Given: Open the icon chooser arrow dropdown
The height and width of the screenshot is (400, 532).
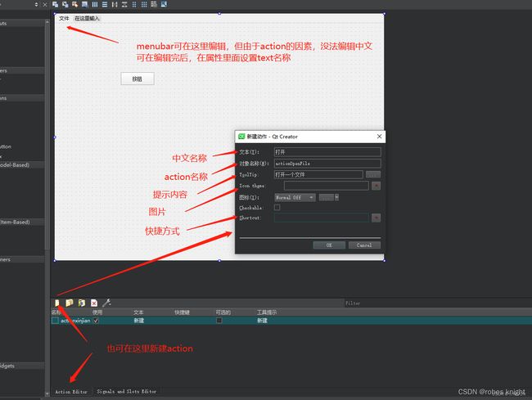Looking at the screenshot, I should click(x=337, y=197).
